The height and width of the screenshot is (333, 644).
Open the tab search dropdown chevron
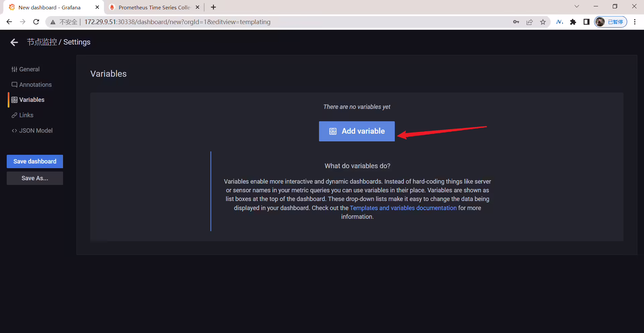point(577,6)
